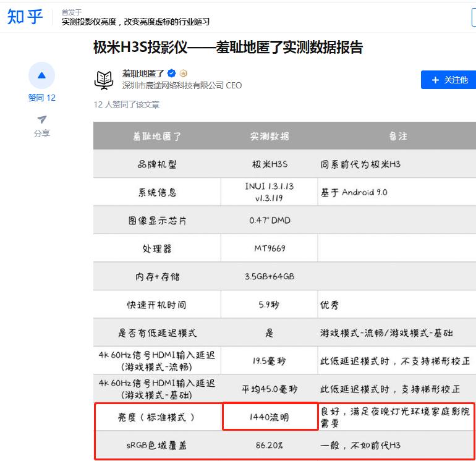The height and width of the screenshot is (461, 476).
Task: Click the gold hexagon badge beside author name
Action: coord(184,73)
